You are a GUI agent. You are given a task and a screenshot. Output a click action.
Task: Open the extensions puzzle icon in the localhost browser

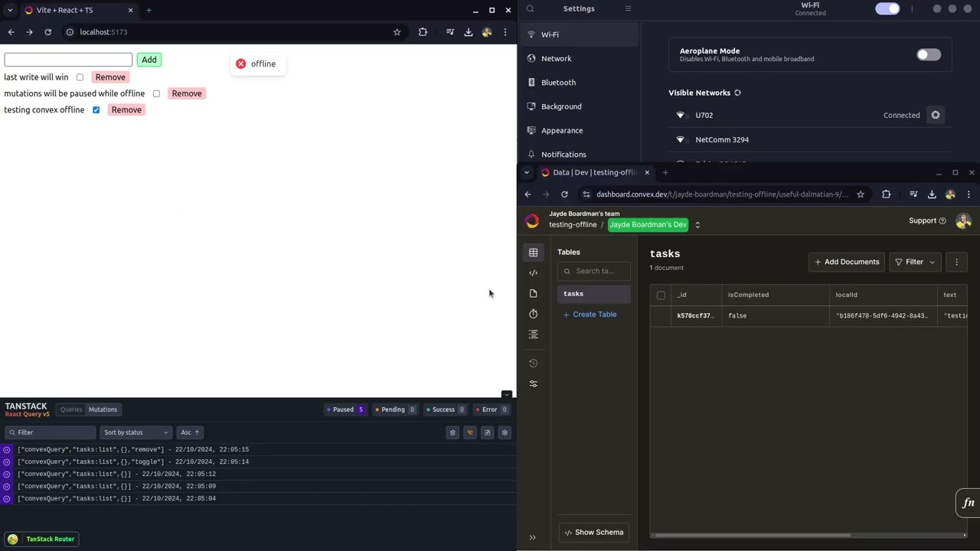(x=423, y=32)
